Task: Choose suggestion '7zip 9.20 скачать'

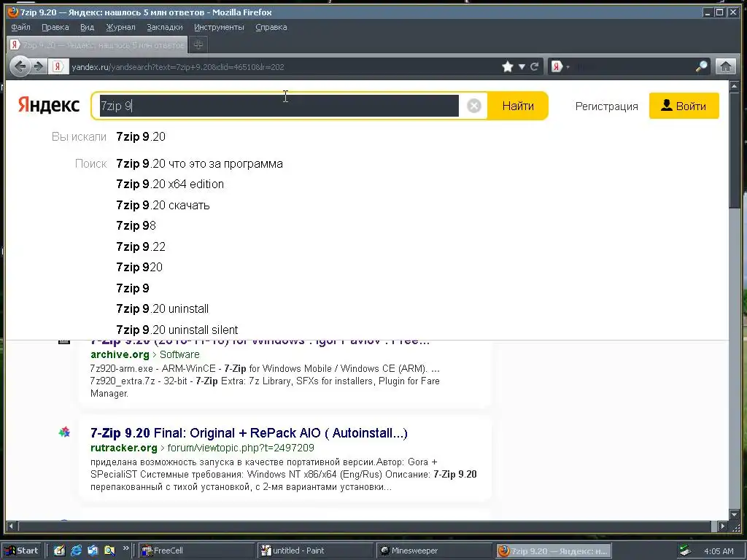Action: pos(163,205)
